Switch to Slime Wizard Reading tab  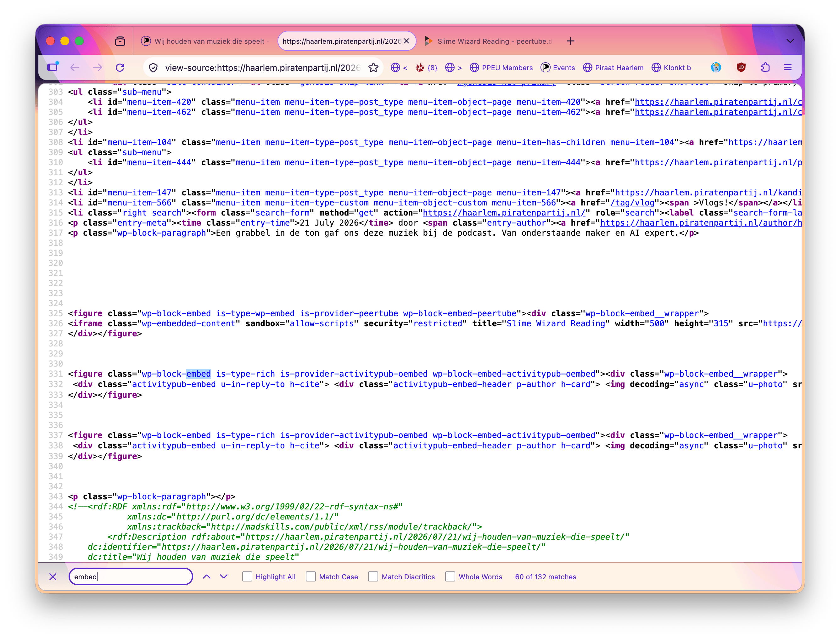tap(490, 41)
